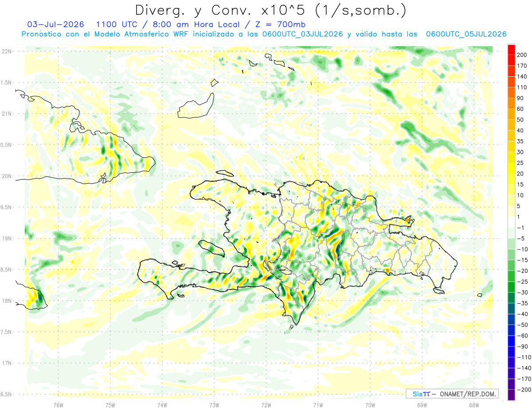Click the ONAMET/REP.DOM. credit box

pos(452,394)
